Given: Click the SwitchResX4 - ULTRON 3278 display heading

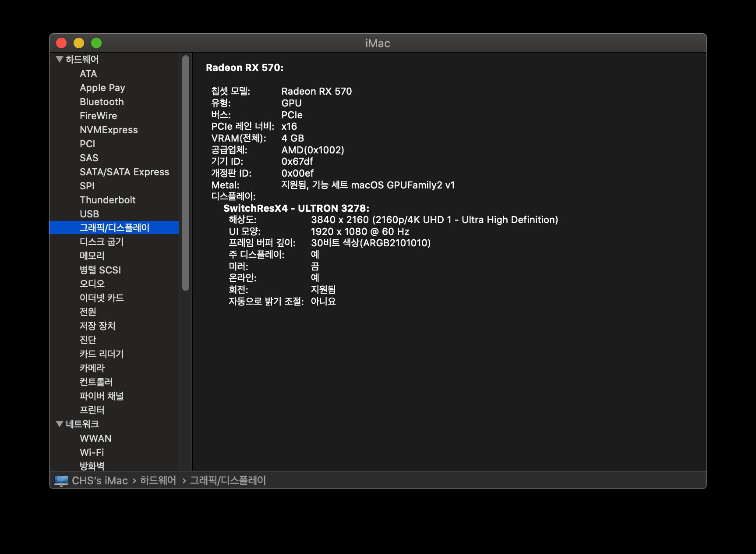Looking at the screenshot, I should point(297,208).
